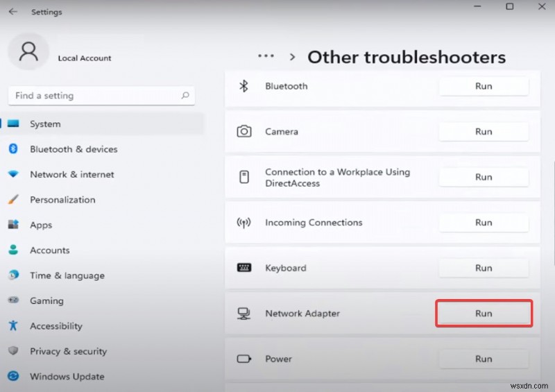Run the Camera troubleshooter

(484, 131)
